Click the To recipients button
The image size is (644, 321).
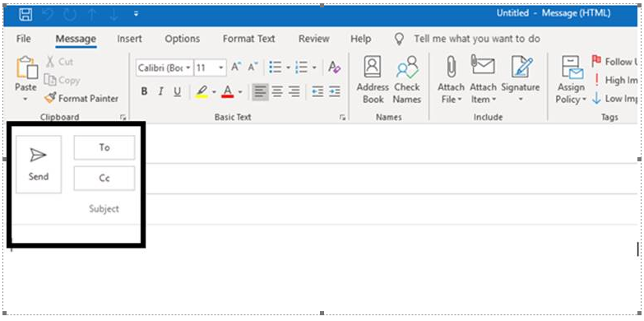pyautogui.click(x=104, y=147)
